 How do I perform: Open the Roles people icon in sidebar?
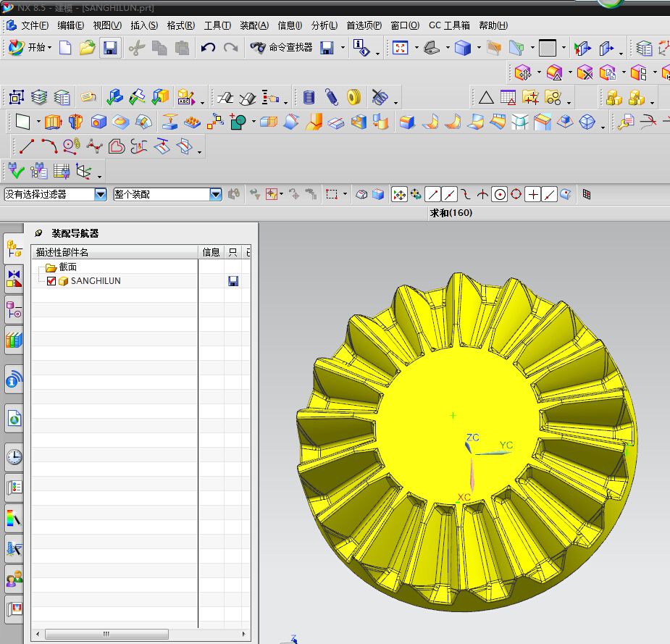[14, 579]
